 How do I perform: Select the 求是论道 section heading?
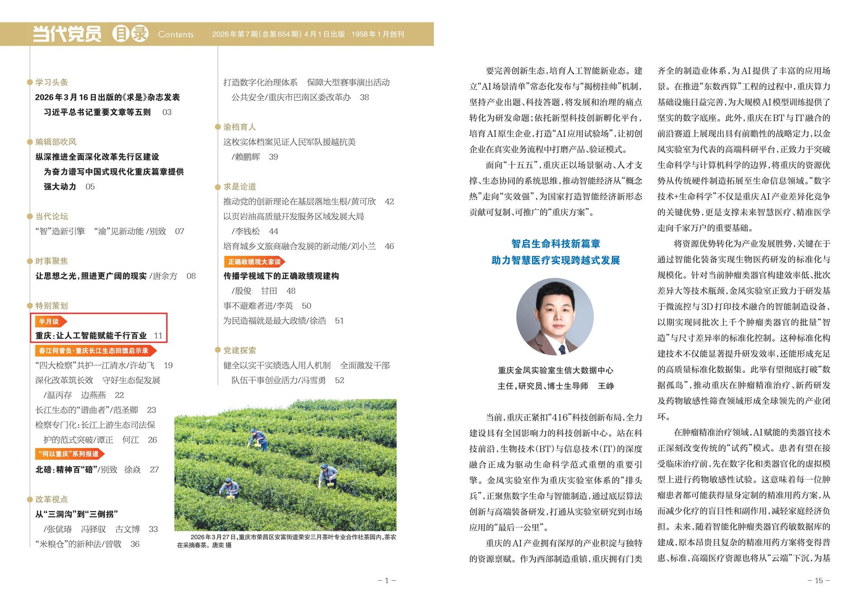240,187
